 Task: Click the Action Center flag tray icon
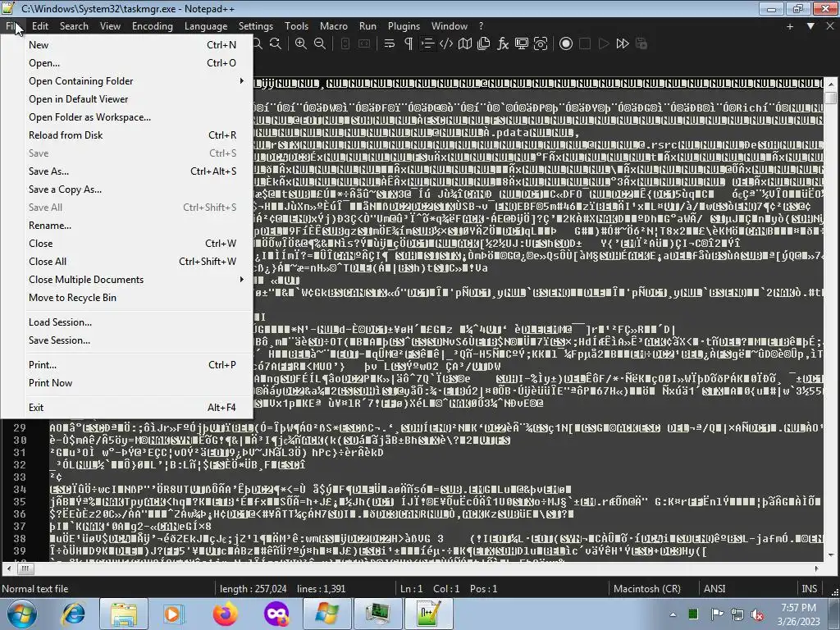click(717, 614)
